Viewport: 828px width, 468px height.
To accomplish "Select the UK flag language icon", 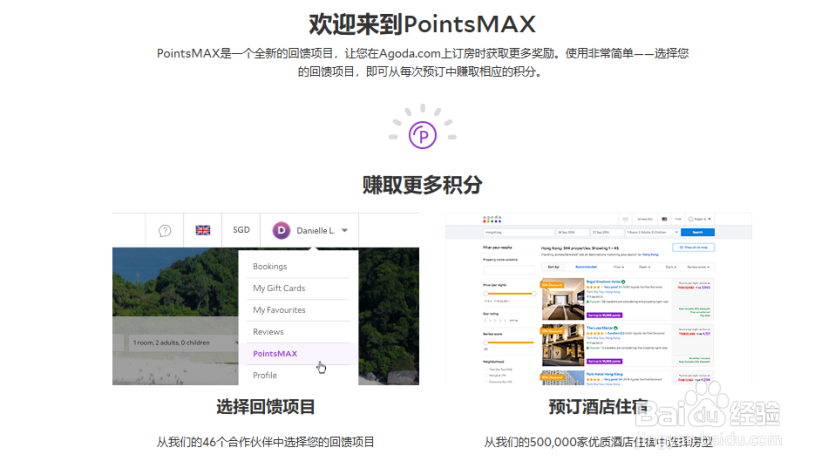I will click(203, 230).
